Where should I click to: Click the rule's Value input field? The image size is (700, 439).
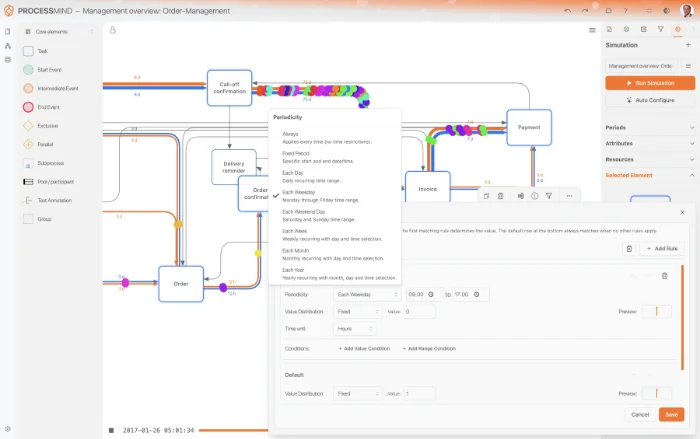pos(419,312)
